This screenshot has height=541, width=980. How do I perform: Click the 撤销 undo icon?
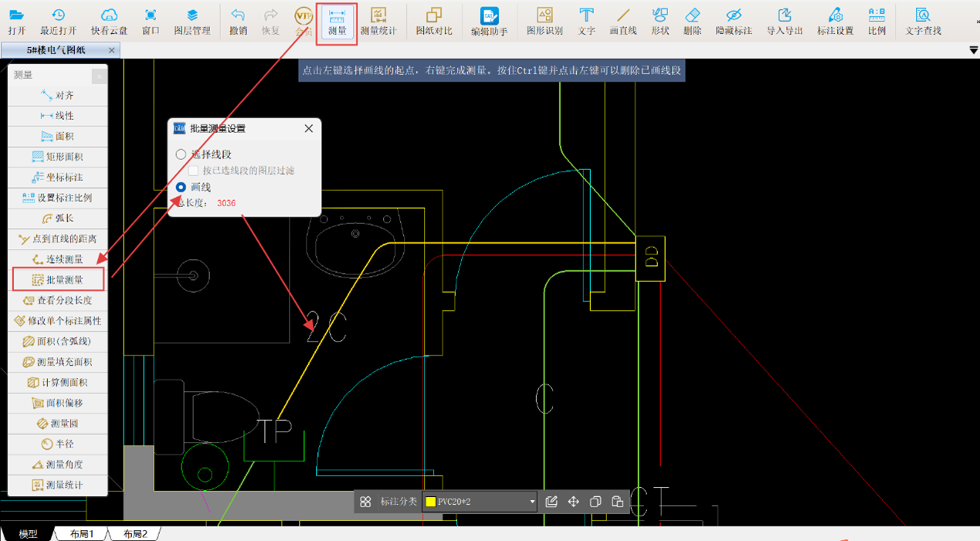point(238,21)
